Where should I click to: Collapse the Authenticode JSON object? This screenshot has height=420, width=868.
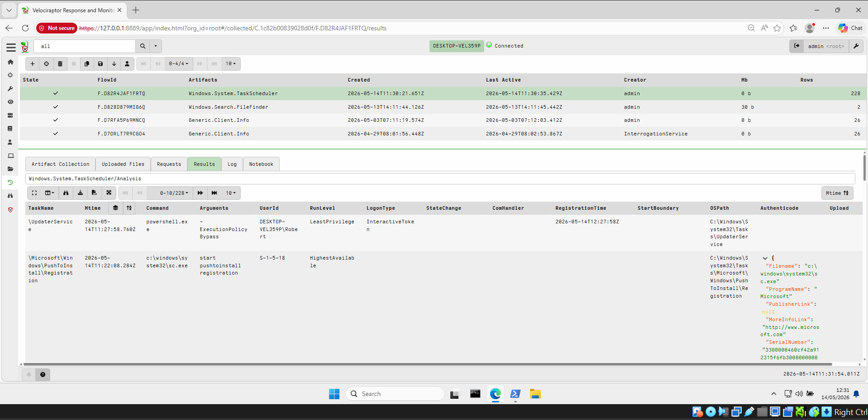click(765, 258)
